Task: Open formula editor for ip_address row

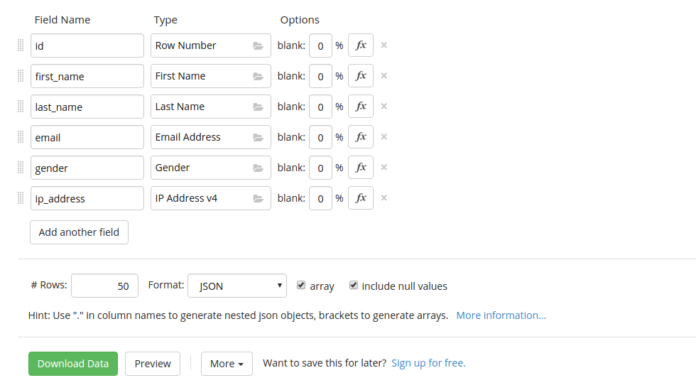Action: [x=360, y=198]
